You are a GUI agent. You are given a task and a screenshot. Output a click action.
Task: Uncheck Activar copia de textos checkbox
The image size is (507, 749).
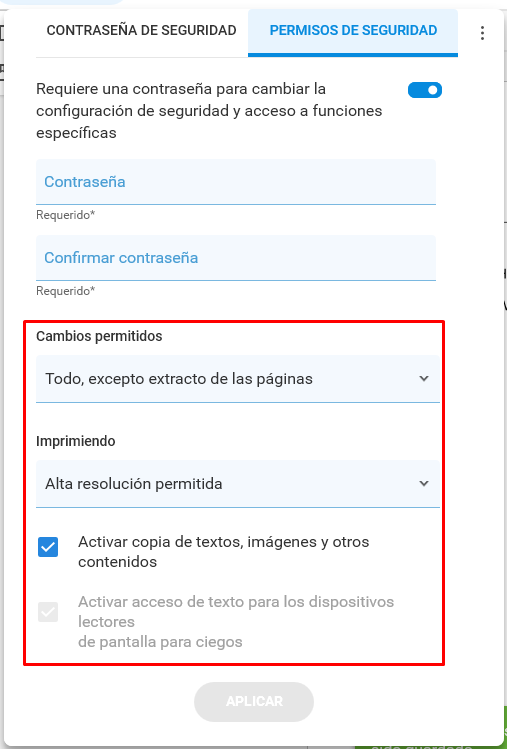click(x=48, y=547)
